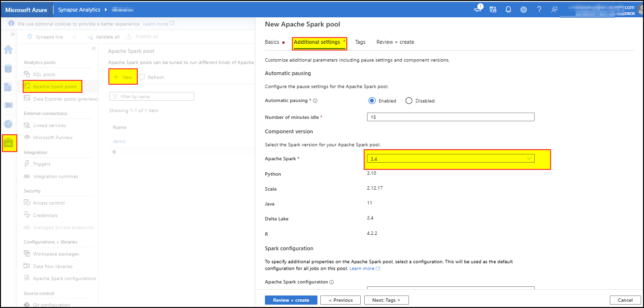Open the demo Spark pool

pos(119,141)
